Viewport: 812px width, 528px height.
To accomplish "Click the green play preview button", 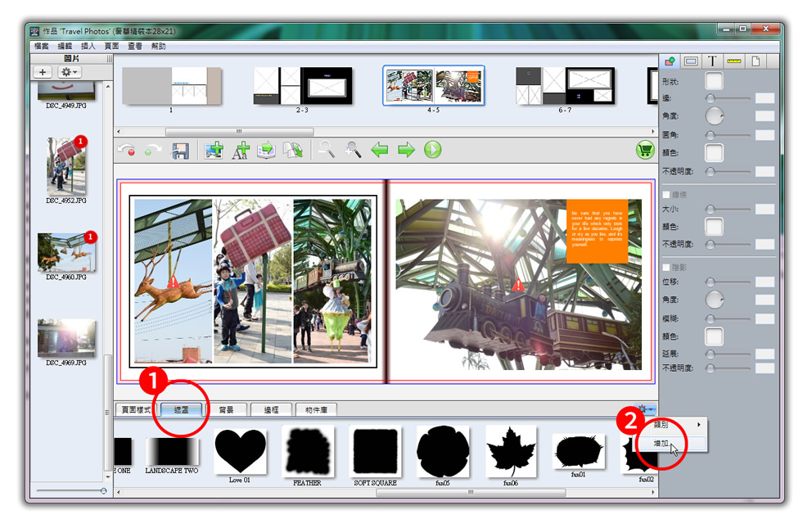I will [432, 150].
